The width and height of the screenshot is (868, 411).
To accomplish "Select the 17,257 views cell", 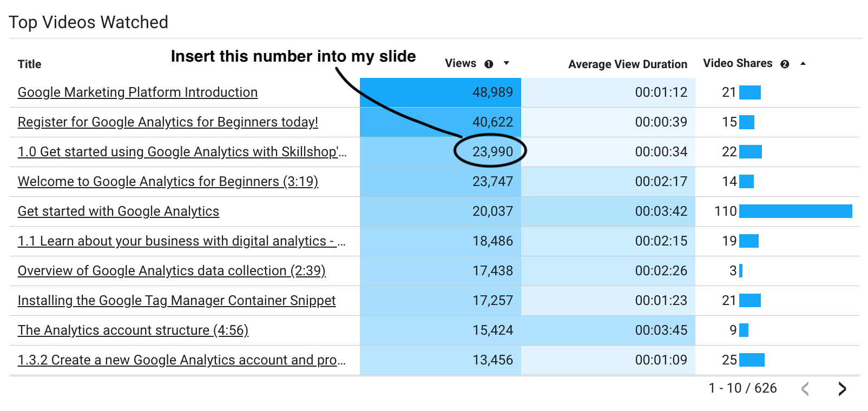I will tap(440, 301).
